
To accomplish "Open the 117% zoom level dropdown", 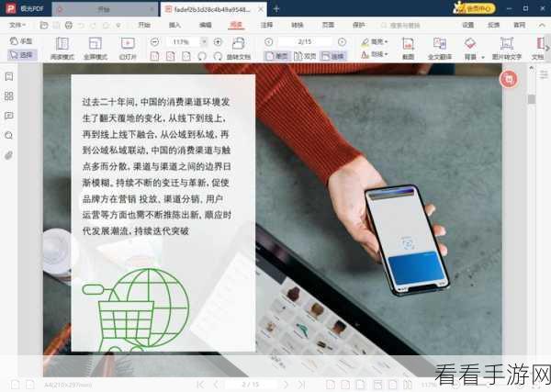I will pyautogui.click(x=204, y=42).
